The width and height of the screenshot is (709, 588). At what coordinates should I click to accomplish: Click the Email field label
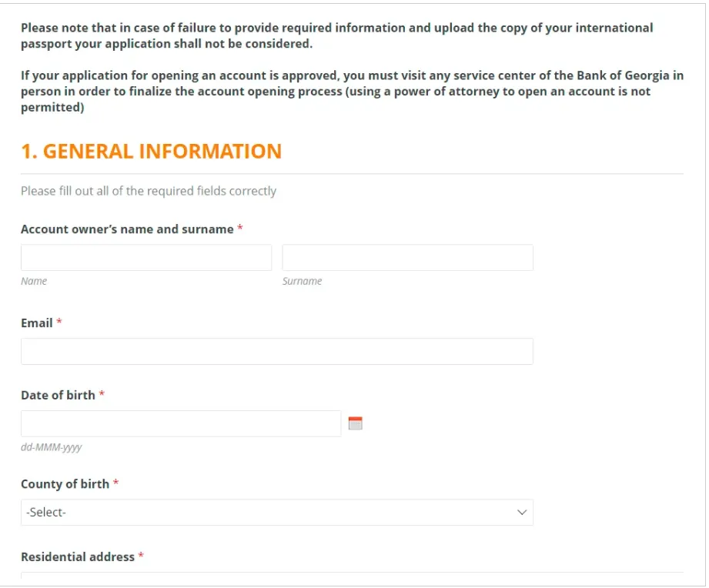37,323
